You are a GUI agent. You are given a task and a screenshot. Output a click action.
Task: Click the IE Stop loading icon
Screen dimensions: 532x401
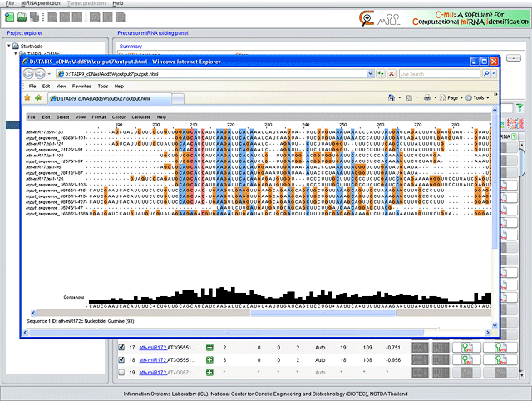tap(392, 74)
